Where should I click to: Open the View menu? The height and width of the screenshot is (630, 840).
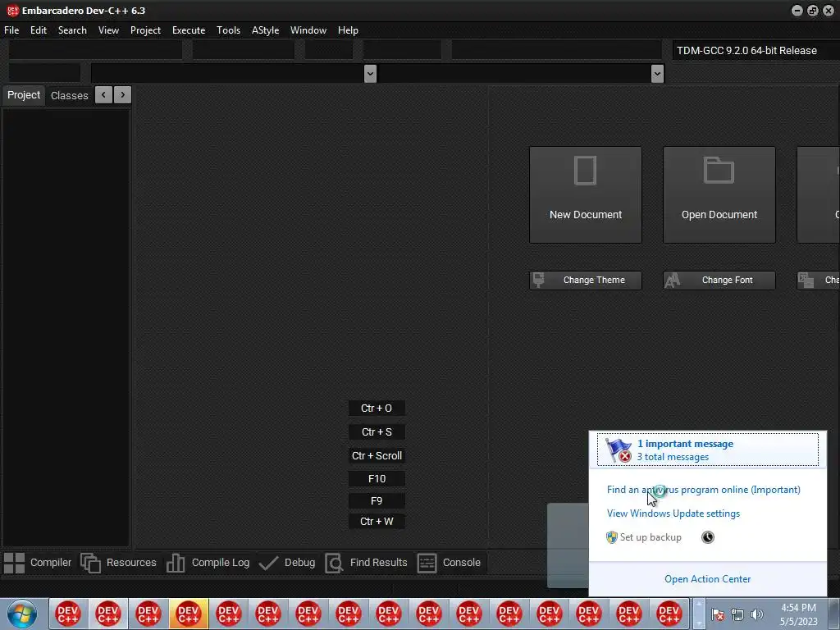(108, 30)
